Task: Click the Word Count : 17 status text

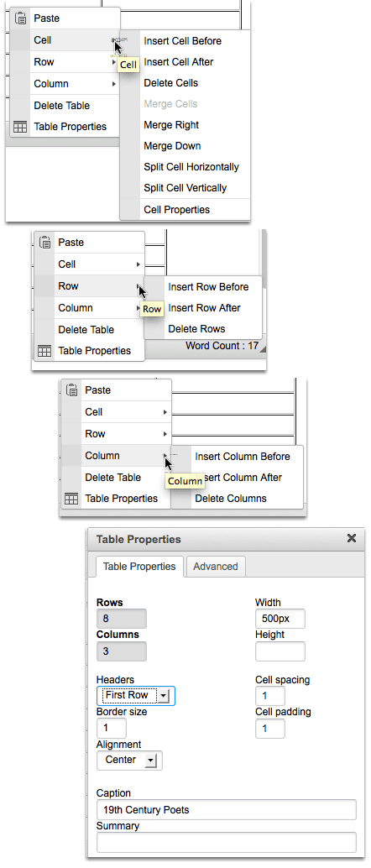Action: [222, 346]
